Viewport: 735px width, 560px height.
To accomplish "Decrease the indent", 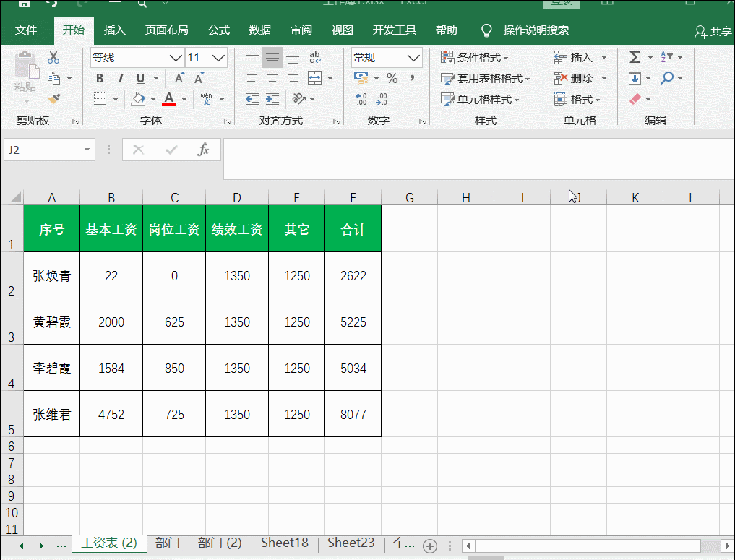I will (x=252, y=99).
